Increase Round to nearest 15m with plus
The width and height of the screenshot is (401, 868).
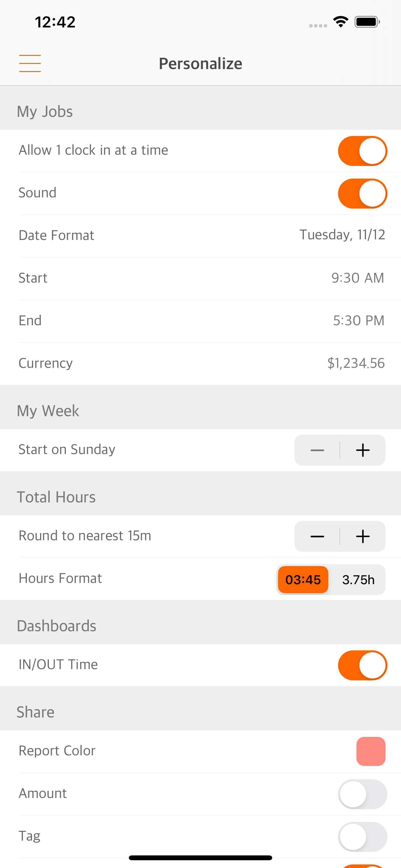363,536
